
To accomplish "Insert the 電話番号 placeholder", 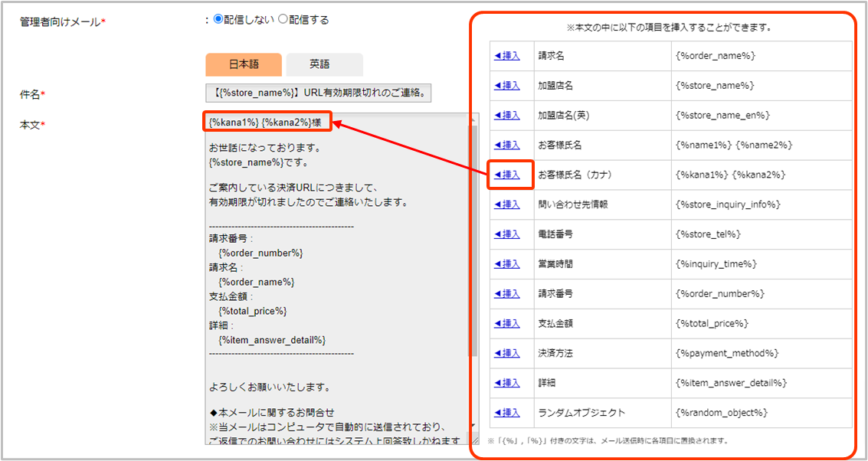I will 507,234.
